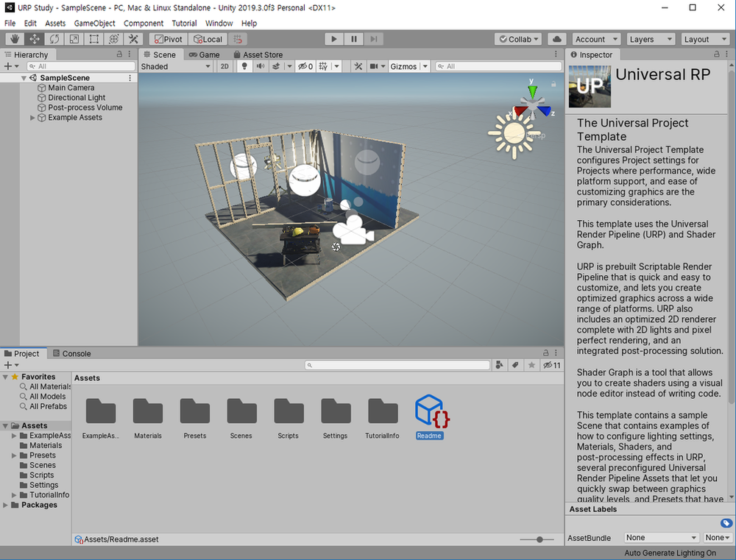
Task: Switch to the Asset Store tab
Action: coord(258,54)
